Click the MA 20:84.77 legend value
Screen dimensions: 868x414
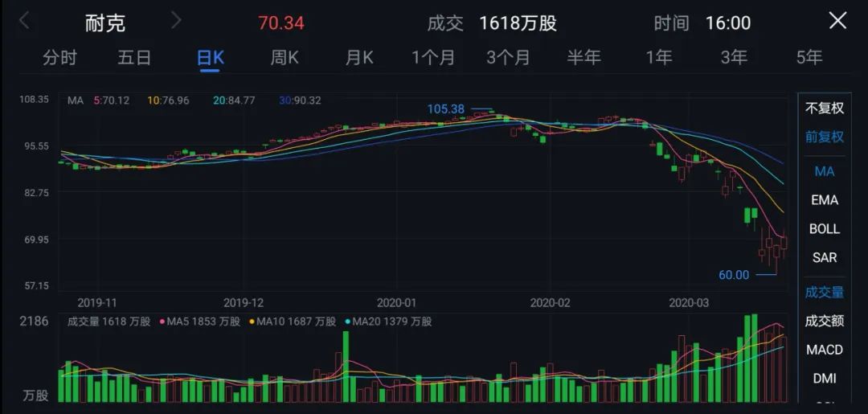pos(234,100)
